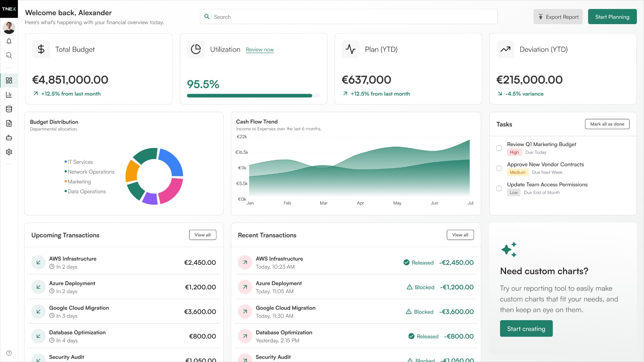Select the dashboard grid icon in sidebar
The width and height of the screenshot is (644, 362).
click(9, 80)
